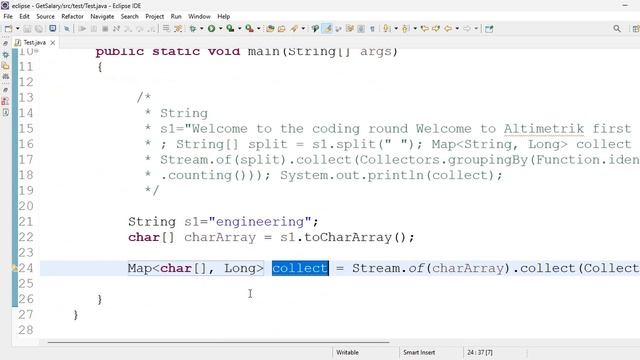640x360 pixels.
Task: Click the Save toolbar icon
Action: [x=27, y=29]
